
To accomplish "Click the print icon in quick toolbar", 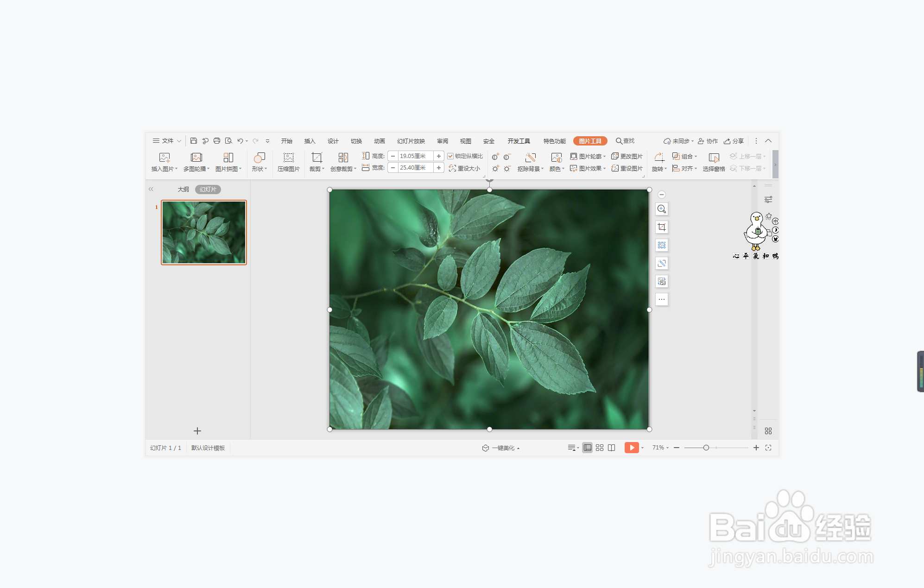I will click(216, 141).
